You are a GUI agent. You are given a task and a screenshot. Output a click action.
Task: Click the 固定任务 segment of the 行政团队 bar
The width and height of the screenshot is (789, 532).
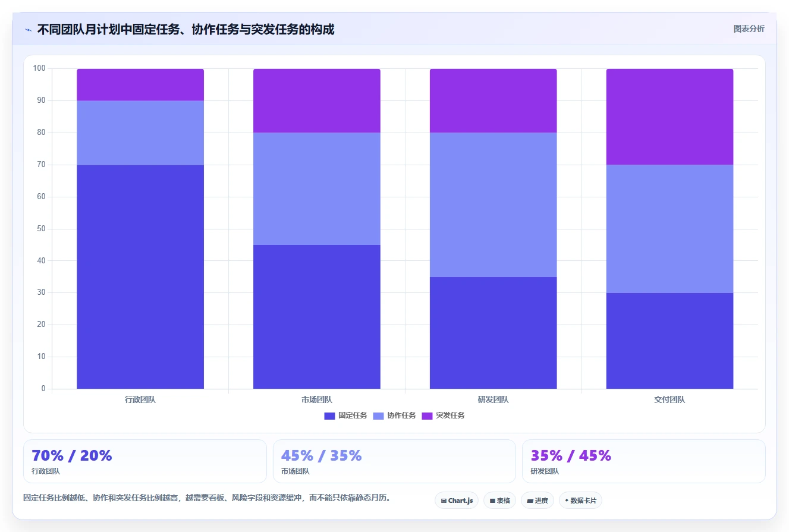tap(140, 277)
